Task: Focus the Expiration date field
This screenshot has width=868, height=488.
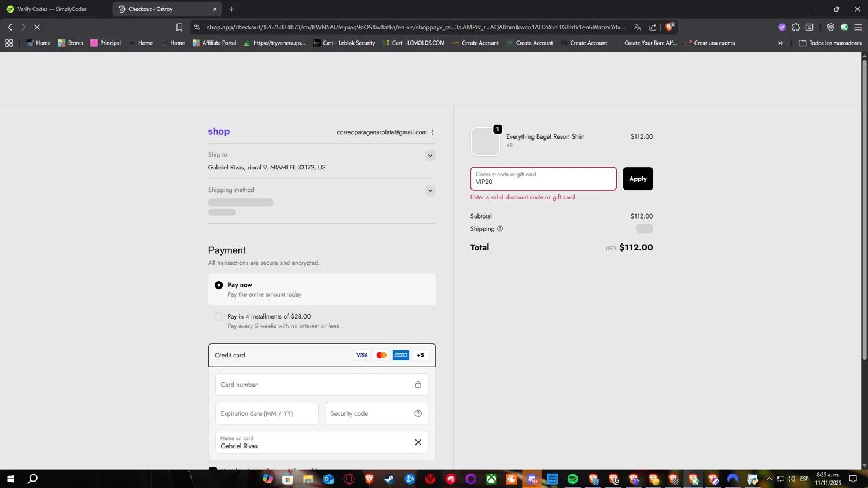Action: coord(267,413)
